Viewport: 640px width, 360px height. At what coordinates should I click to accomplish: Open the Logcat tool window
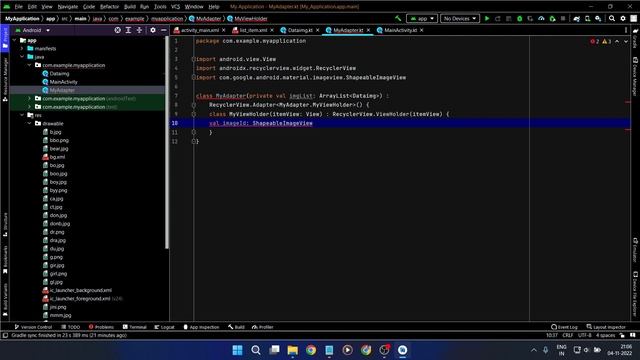(164, 327)
